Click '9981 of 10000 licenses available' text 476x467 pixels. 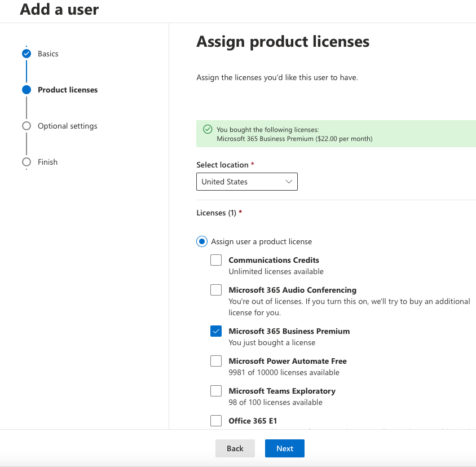(x=284, y=373)
